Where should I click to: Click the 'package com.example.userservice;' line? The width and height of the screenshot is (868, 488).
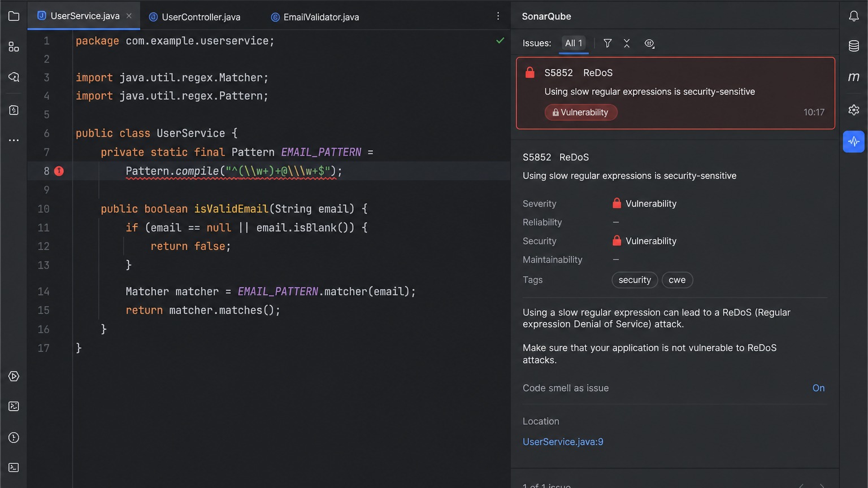click(175, 41)
